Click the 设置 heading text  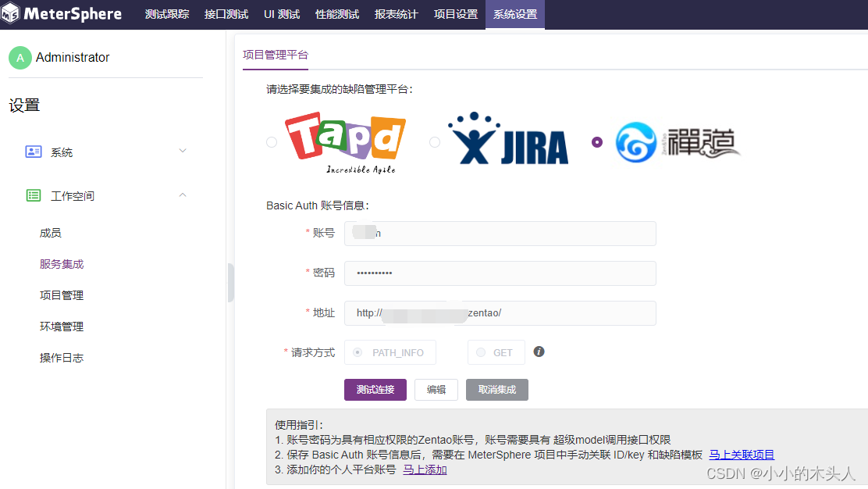[24, 105]
